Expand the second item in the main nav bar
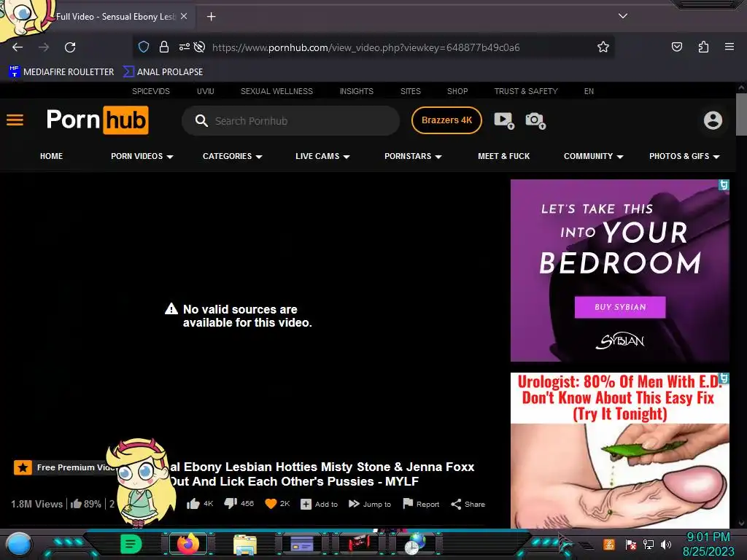 coord(142,156)
